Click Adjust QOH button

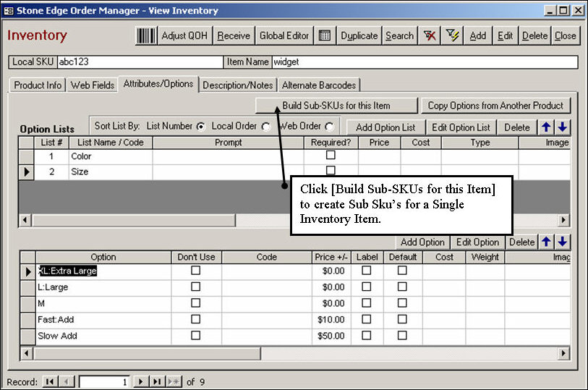pyautogui.click(x=184, y=36)
